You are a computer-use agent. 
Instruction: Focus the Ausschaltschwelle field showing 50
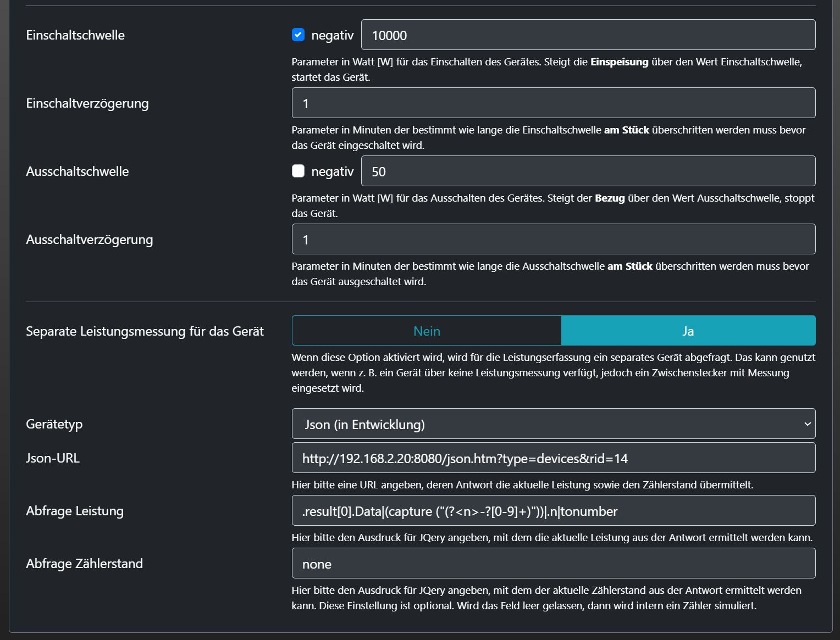[x=588, y=171]
